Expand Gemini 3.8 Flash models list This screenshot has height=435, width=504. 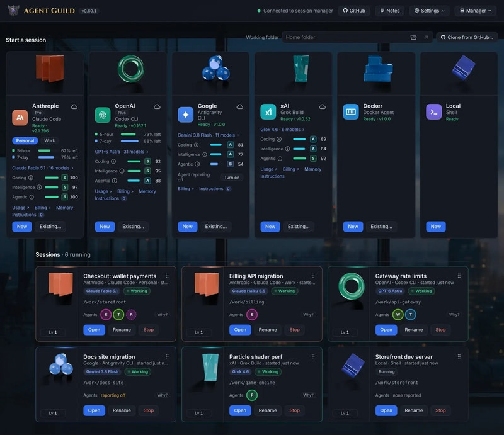point(209,135)
